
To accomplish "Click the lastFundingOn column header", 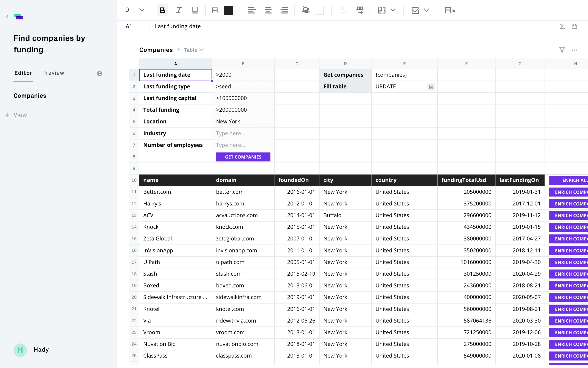I will tap(520, 180).
